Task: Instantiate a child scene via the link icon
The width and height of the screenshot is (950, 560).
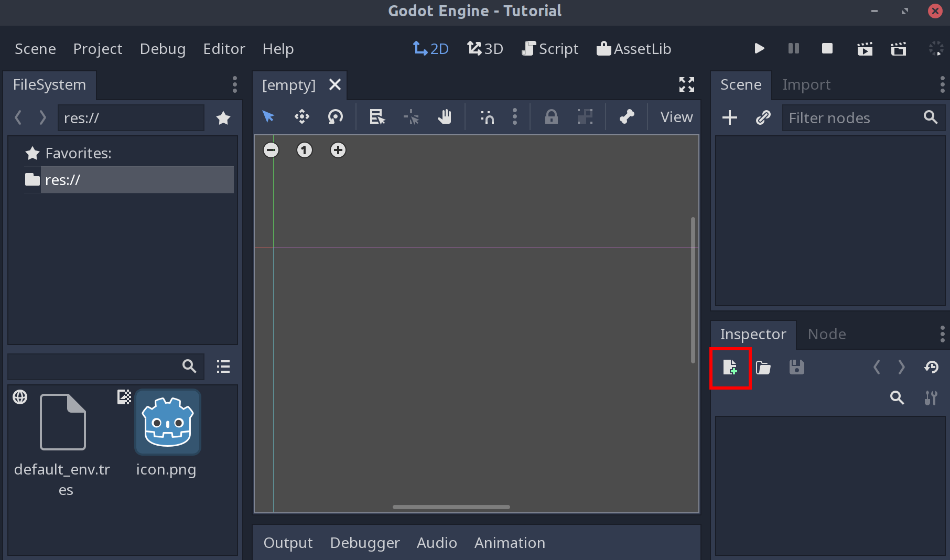Action: tap(763, 117)
